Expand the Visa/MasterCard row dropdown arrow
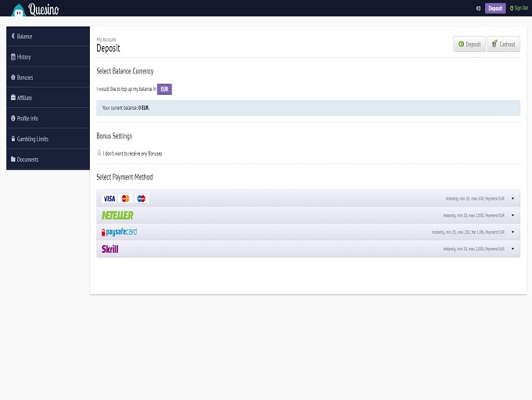Screen dimensions: 532x400 coord(512,199)
